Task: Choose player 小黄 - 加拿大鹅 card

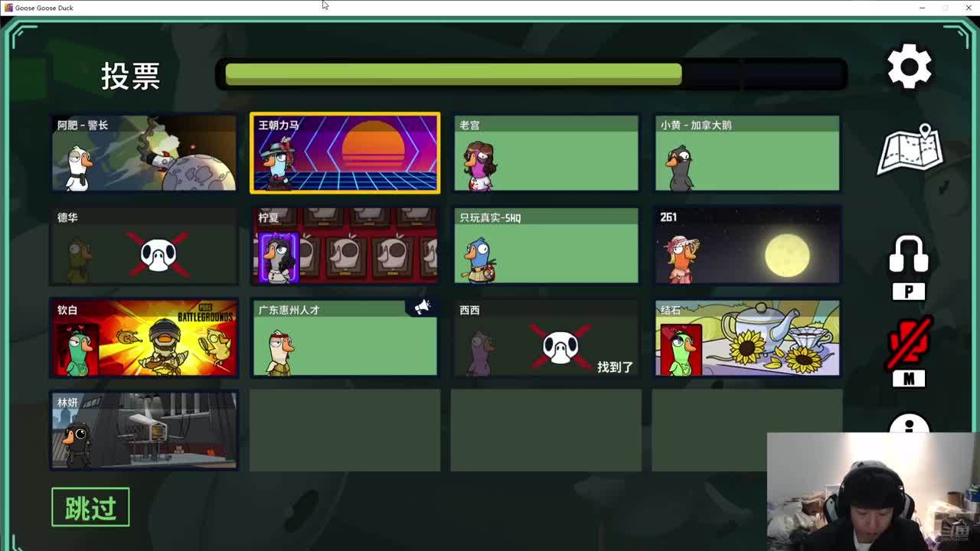Action: 747,153
